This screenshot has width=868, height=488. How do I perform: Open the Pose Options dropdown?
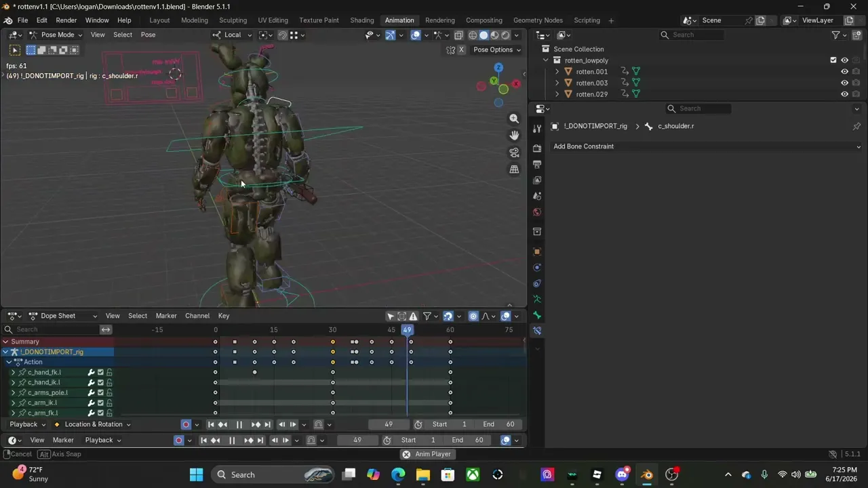click(497, 49)
